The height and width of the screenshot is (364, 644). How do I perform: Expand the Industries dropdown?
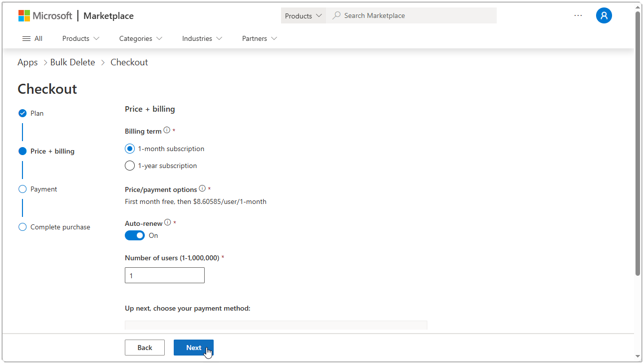coord(201,38)
